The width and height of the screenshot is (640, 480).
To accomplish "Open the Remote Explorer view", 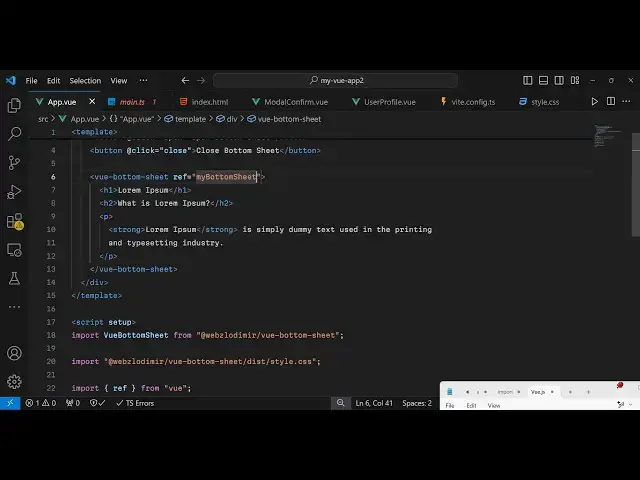I will click(x=14, y=250).
